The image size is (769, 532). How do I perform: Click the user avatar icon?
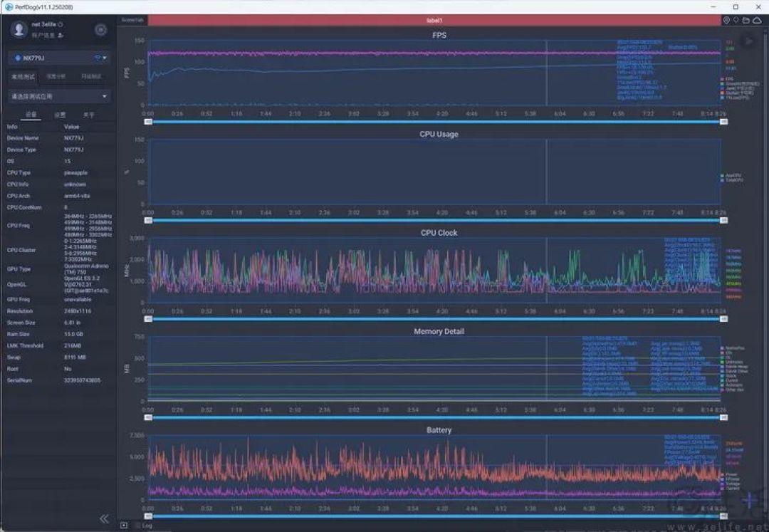tap(19, 29)
